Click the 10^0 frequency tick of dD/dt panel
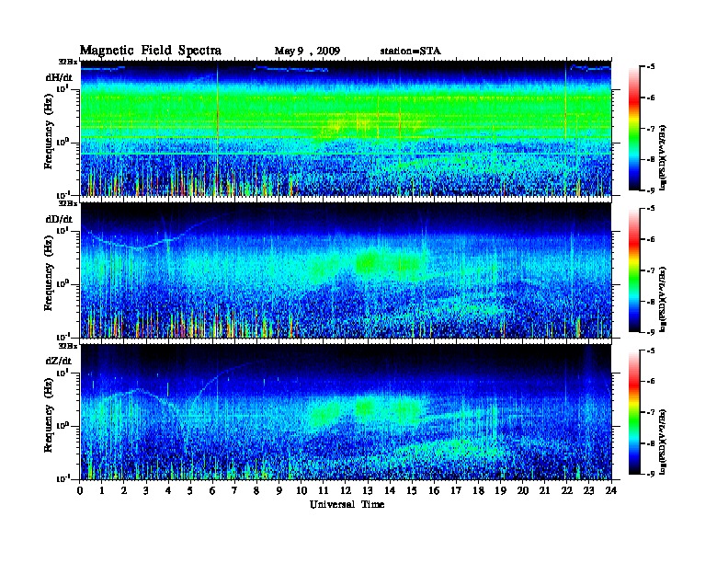 (63, 283)
